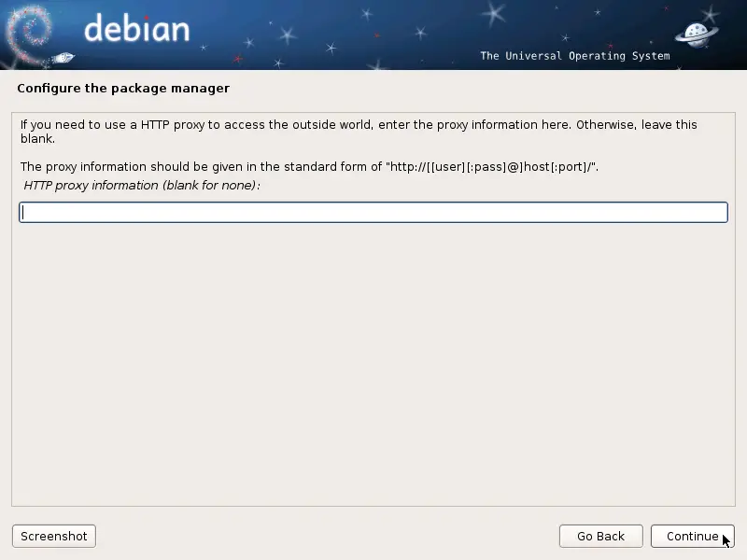Screen dimensions: 747x560
Task: Click the Screenshot button
Action: (54, 536)
